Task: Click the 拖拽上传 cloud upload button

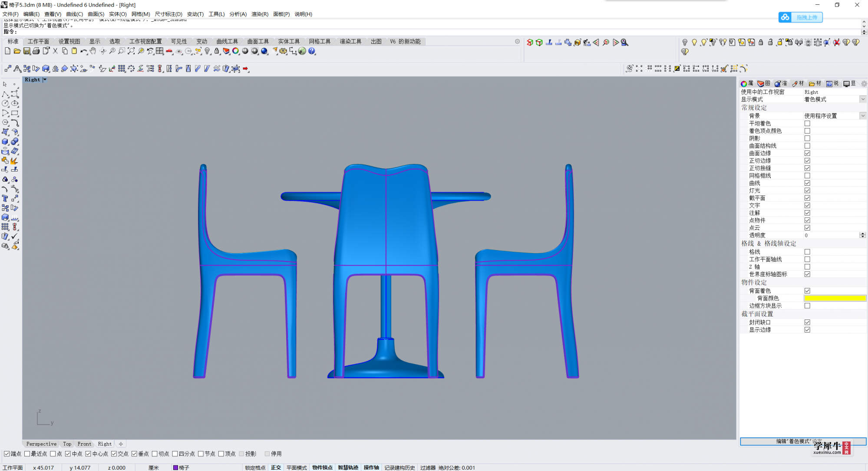Action: tap(801, 17)
